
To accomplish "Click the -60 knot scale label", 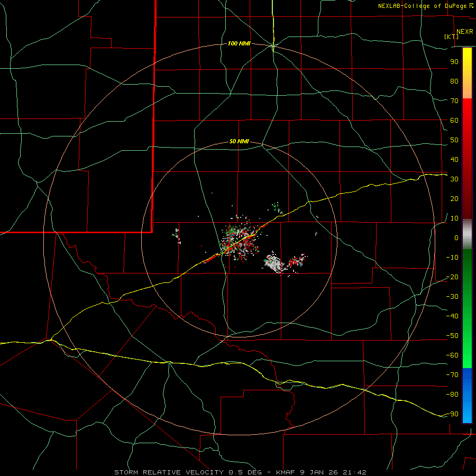I will point(452,355).
